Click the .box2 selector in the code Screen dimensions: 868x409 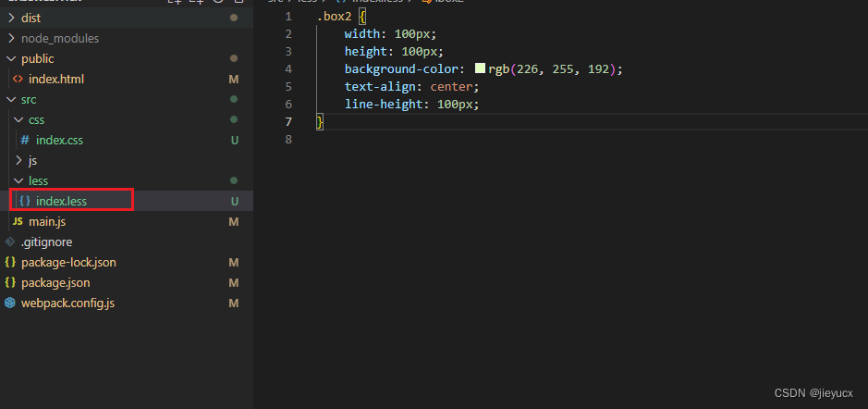click(335, 17)
